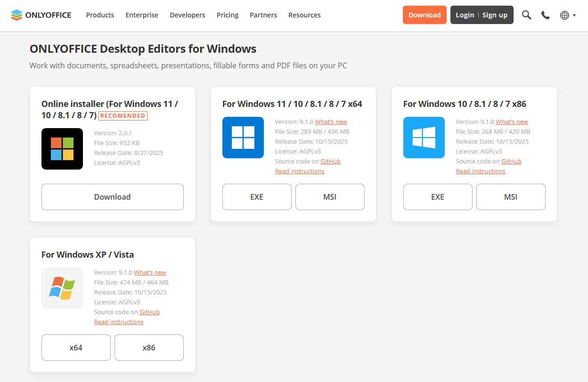The image size is (588, 382).
Task: Download the online installer
Action: [112, 197]
